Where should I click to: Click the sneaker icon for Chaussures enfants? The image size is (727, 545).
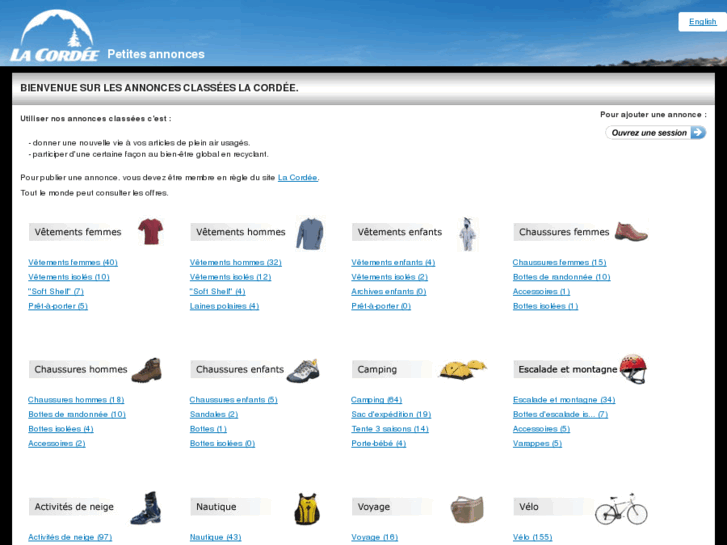point(303,371)
